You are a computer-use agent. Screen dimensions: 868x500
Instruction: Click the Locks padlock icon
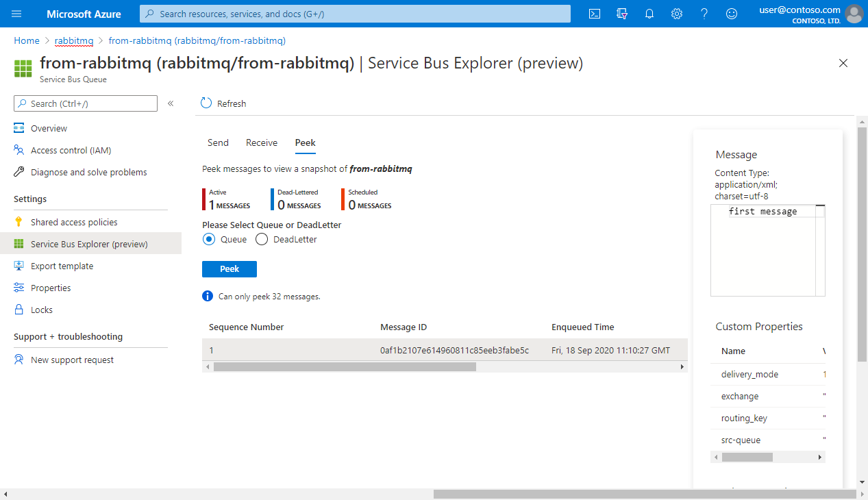click(x=19, y=310)
